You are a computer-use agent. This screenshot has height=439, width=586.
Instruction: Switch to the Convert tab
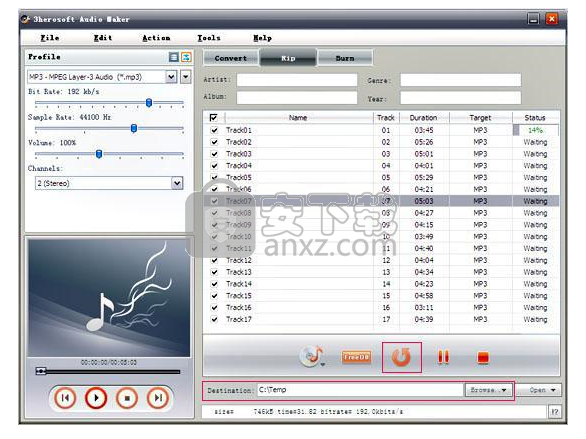[231, 58]
